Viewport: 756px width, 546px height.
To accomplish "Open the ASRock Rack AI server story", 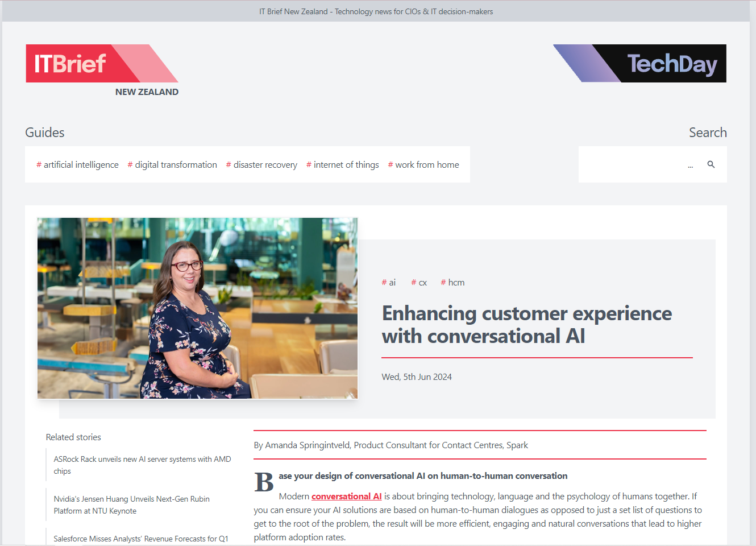I will click(x=142, y=465).
